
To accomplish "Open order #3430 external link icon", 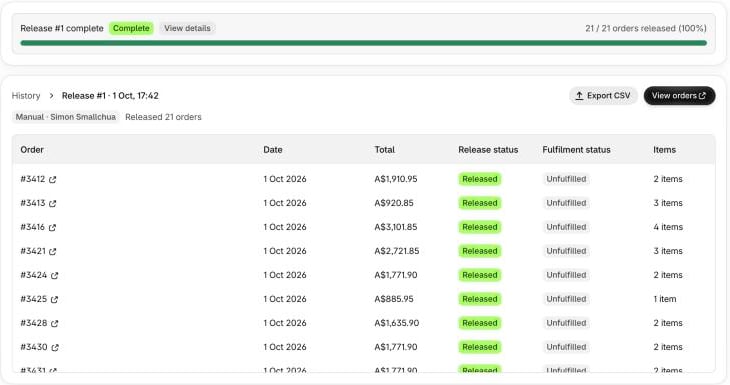I will pos(55,347).
